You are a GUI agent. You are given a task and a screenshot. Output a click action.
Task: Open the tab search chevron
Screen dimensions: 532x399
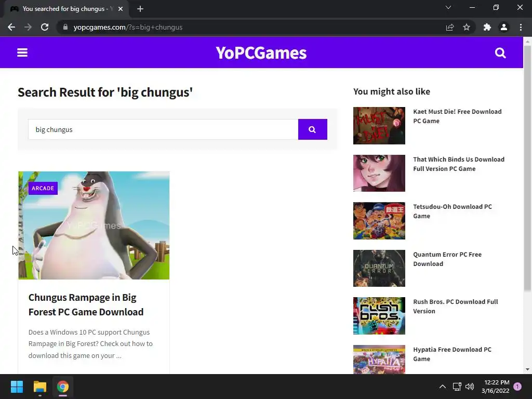pyautogui.click(x=448, y=7)
